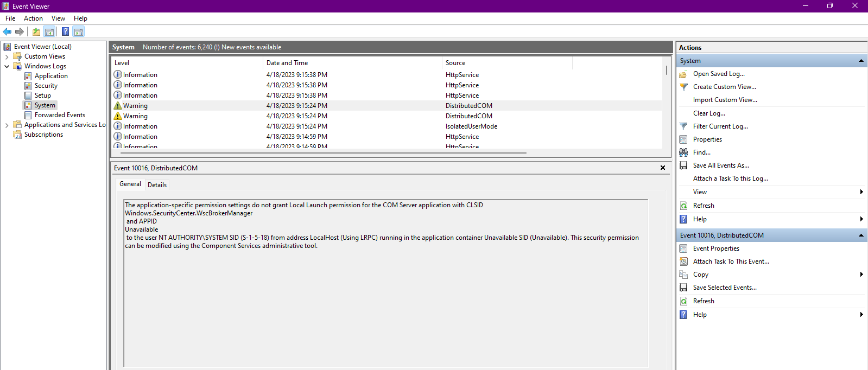868x370 pixels.
Task: Click the Properties sheet icon in Actions
Action: (x=683, y=139)
